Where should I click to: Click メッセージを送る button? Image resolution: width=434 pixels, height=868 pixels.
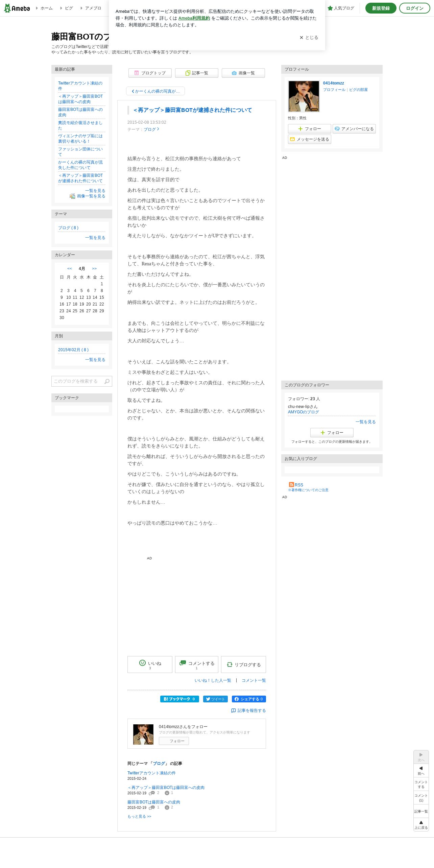309,139
